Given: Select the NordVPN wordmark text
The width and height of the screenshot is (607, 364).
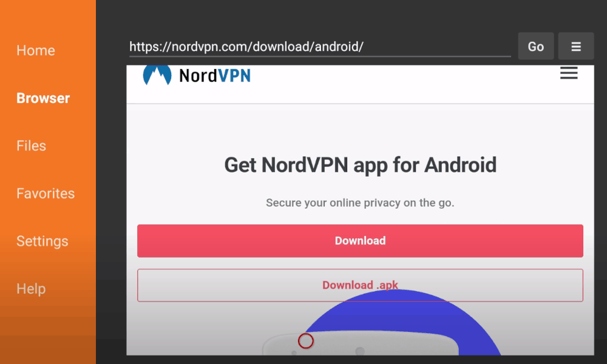Looking at the screenshot, I should tap(215, 75).
